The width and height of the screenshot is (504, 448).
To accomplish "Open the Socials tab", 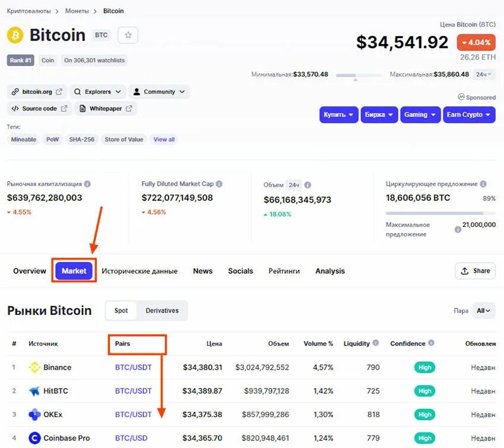I will [x=240, y=271].
